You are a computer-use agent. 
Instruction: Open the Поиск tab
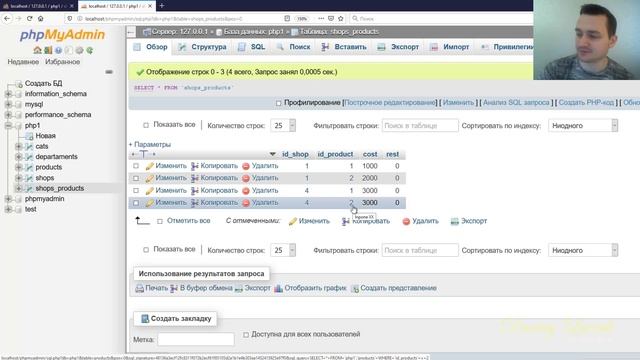(x=293, y=47)
